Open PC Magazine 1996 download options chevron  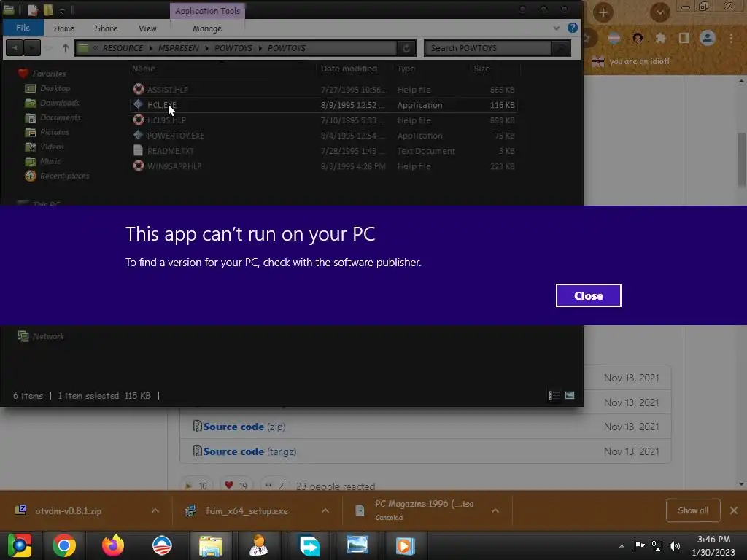click(495, 511)
